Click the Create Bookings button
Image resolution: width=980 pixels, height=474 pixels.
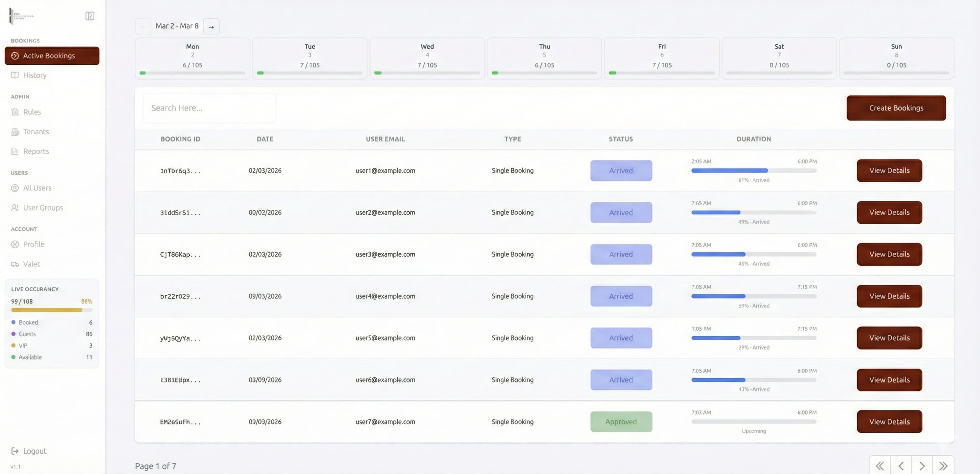[x=896, y=108]
